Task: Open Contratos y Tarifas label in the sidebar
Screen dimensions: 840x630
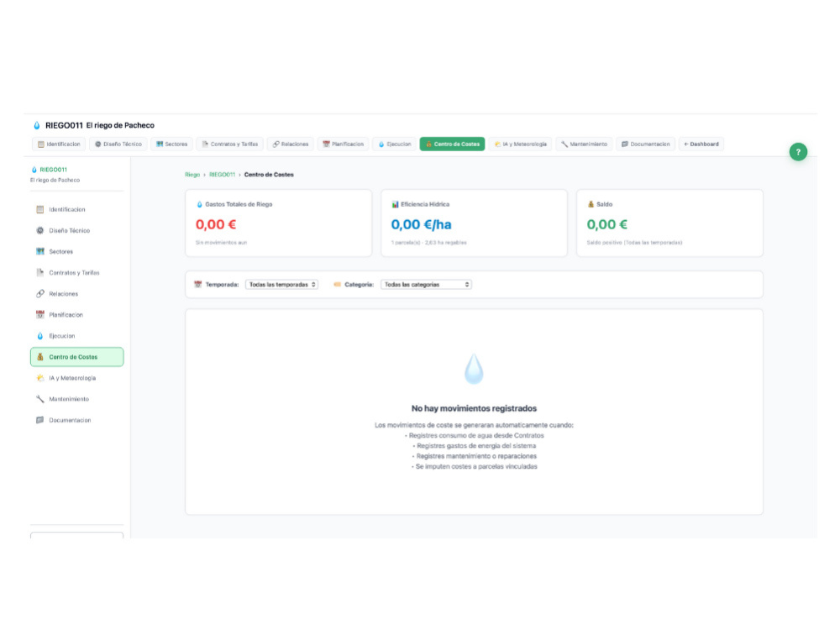Action: 75,273
